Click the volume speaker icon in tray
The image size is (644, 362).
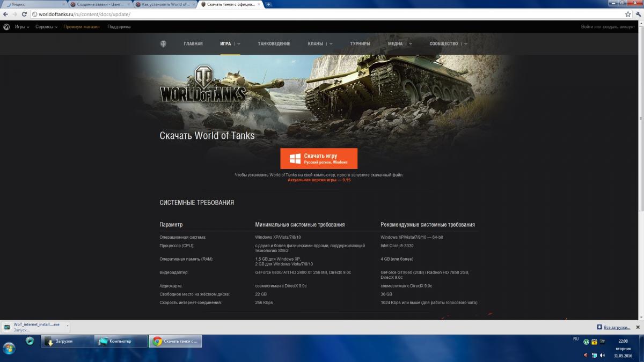[602, 355]
